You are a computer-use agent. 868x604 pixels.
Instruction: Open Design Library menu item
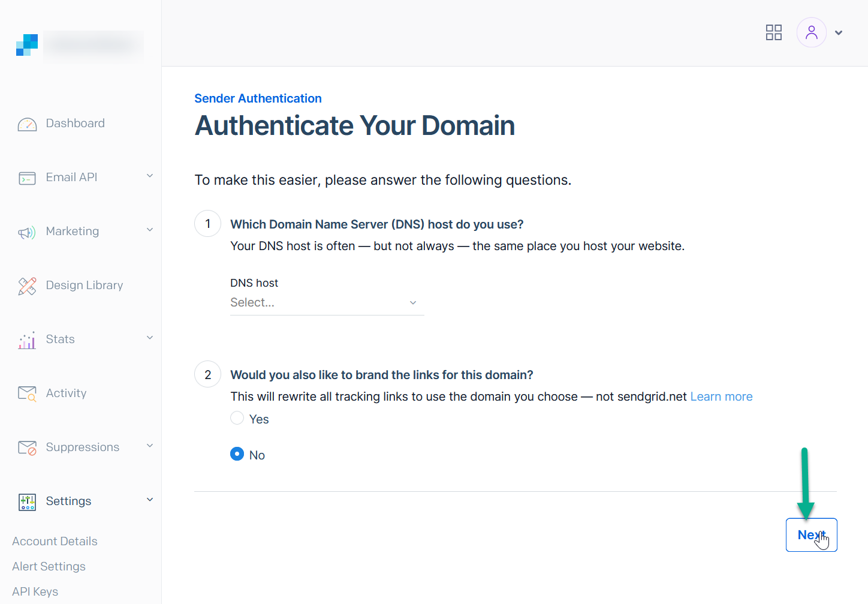85,285
